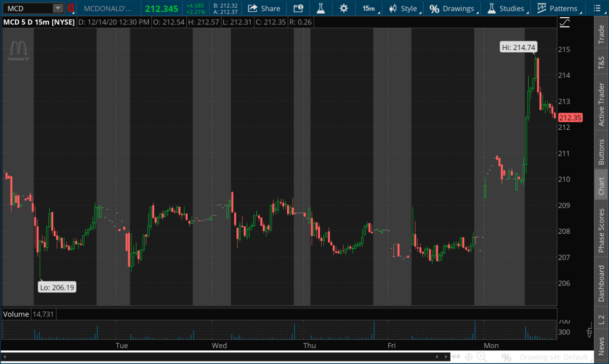Click the Hi: 214.74 price bubble
The width and height of the screenshot is (609, 364).
tap(519, 47)
